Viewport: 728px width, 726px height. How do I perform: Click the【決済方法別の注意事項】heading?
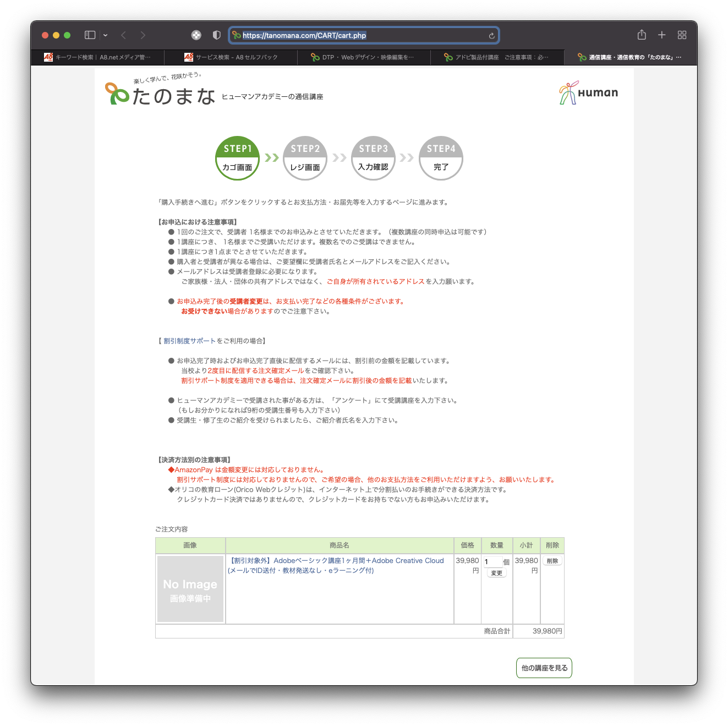tap(194, 460)
